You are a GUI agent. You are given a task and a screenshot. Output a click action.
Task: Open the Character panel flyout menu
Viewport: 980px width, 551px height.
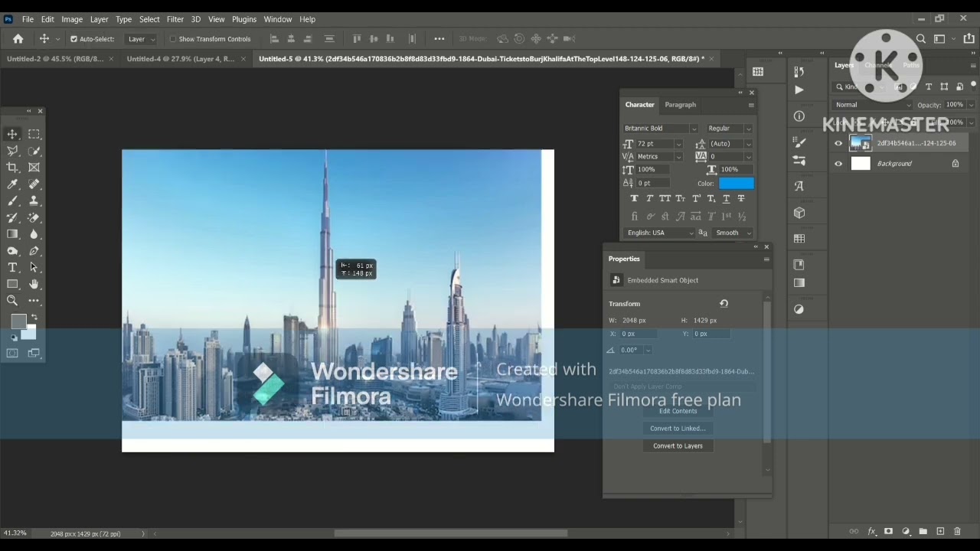point(751,105)
